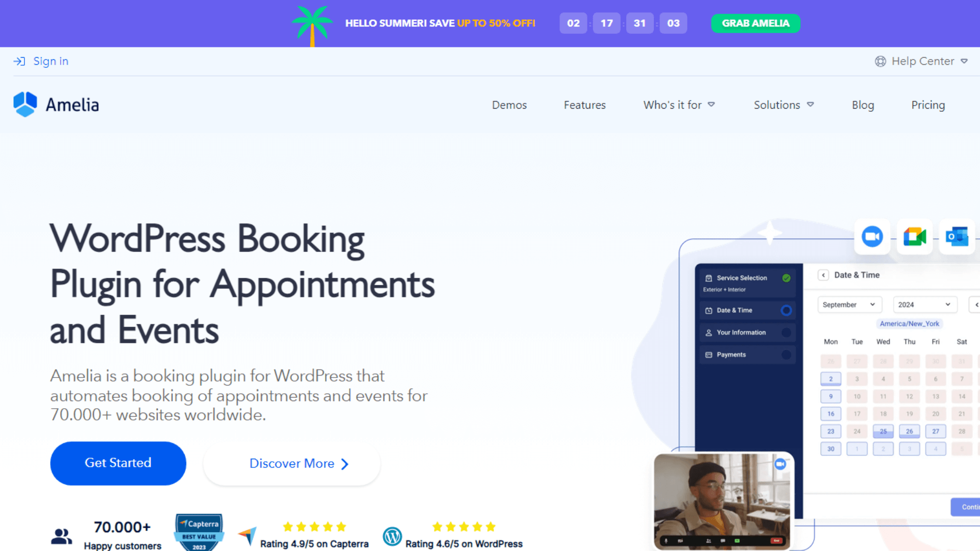The width and height of the screenshot is (980, 551).
Task: Open the Pricing menu item
Action: tap(928, 105)
